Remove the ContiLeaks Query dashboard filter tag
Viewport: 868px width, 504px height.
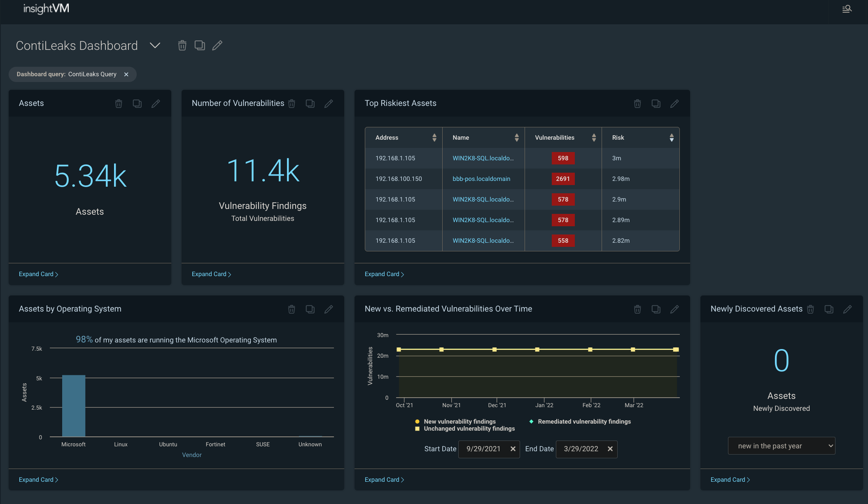pos(126,74)
